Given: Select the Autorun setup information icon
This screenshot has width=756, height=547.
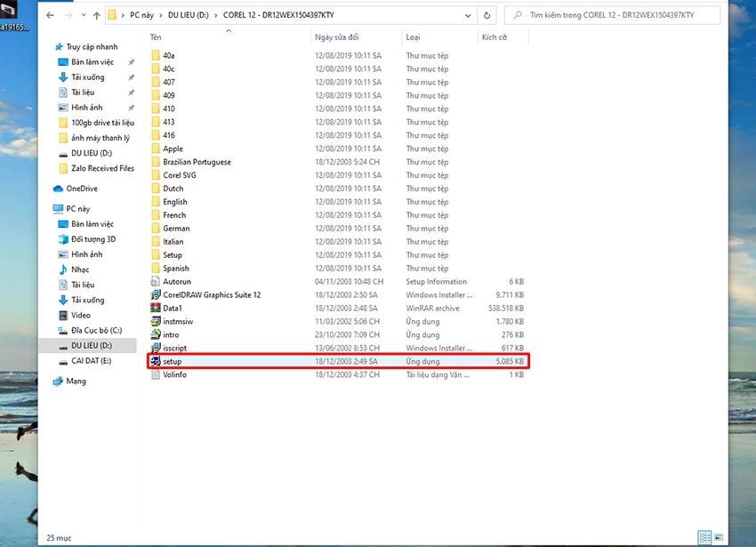Looking at the screenshot, I should [x=156, y=281].
